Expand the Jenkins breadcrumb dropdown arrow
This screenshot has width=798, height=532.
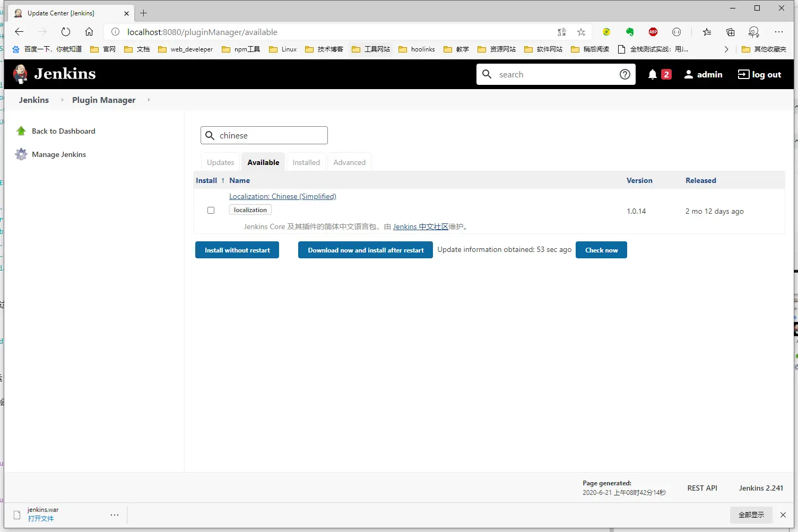(x=62, y=100)
